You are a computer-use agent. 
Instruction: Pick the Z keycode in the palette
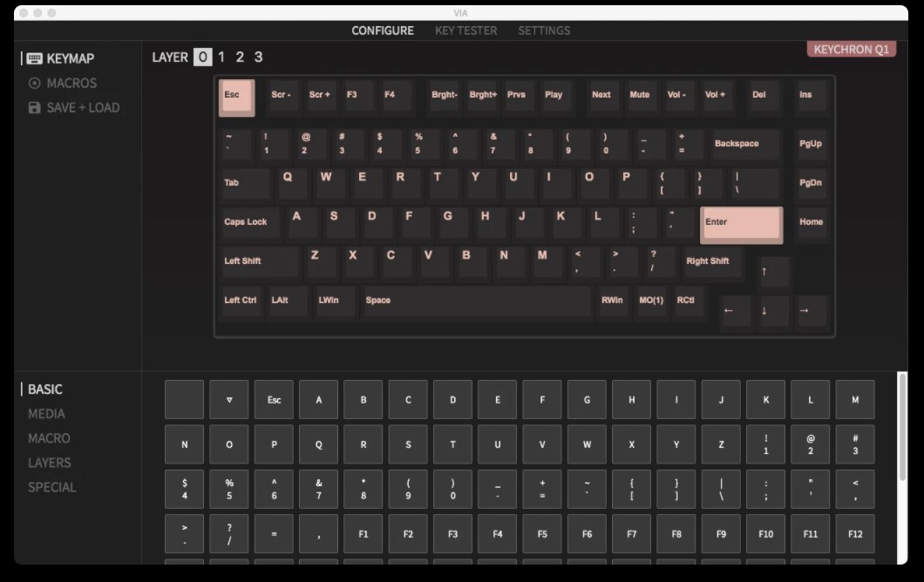point(721,444)
